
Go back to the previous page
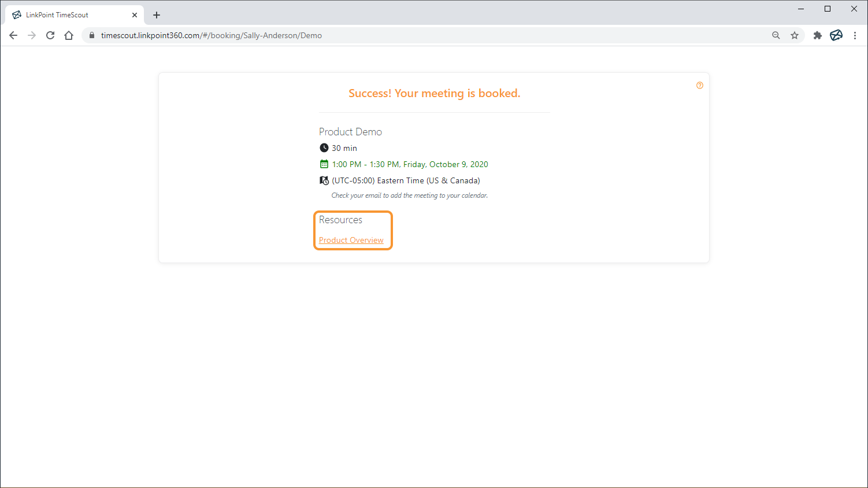tap(13, 35)
